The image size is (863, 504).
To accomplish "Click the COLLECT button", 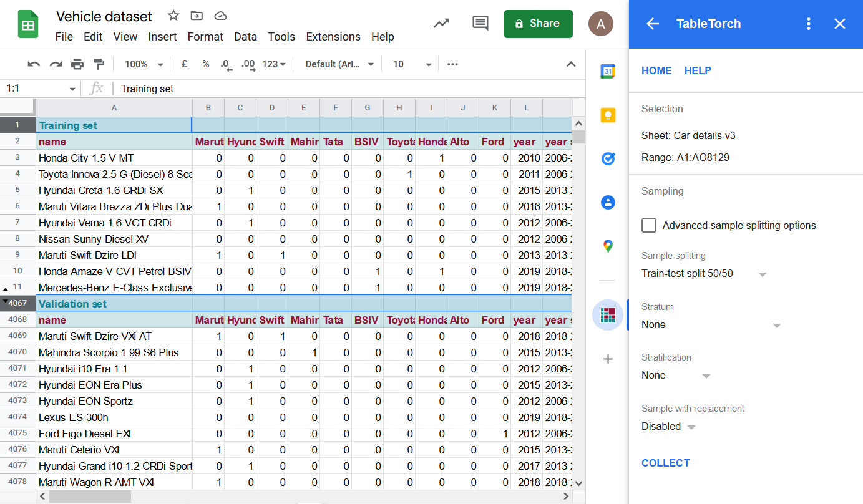I will (665, 463).
